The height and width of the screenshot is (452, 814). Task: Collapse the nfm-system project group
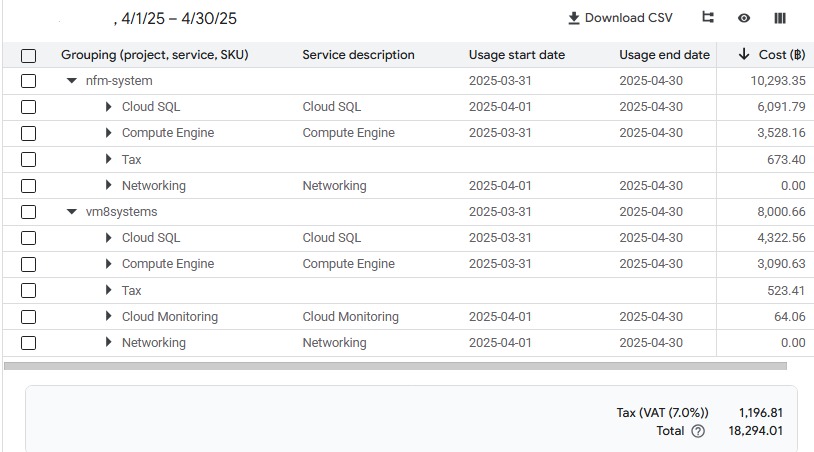72,81
